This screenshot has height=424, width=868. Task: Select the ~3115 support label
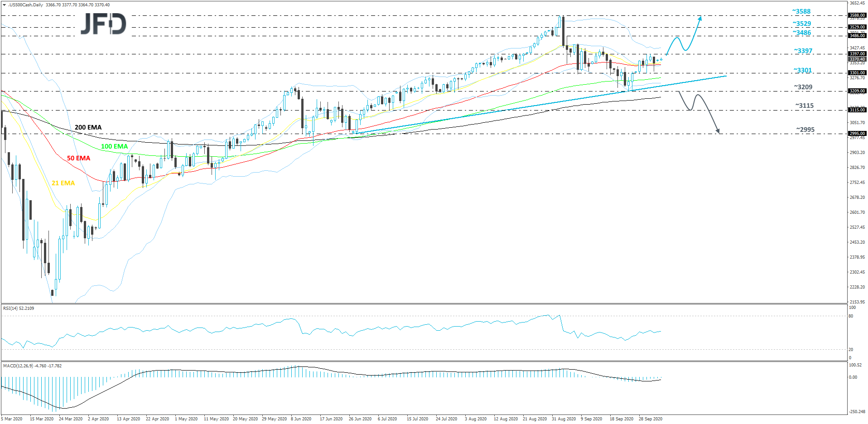pyautogui.click(x=805, y=106)
